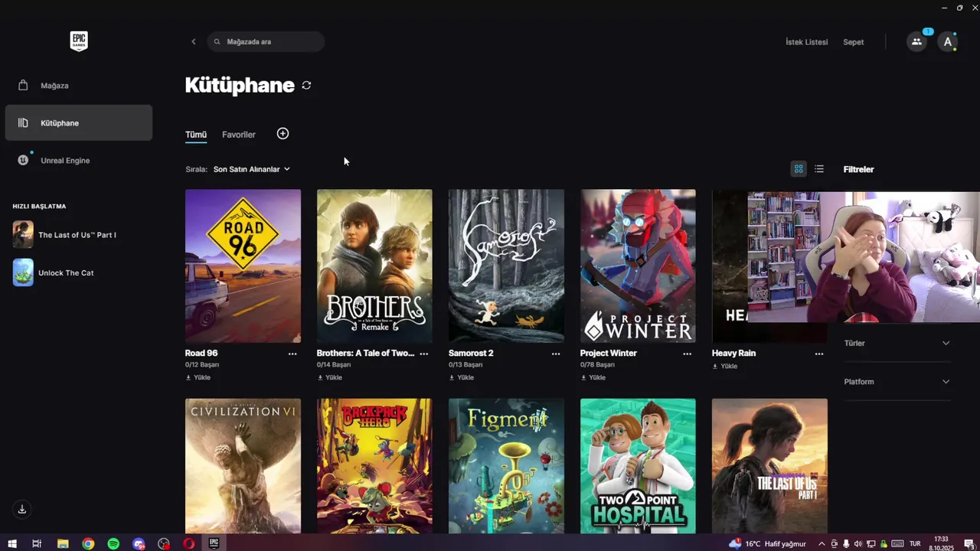This screenshot has height=551, width=980.
Task: Open volume control in system tray
Action: click(x=857, y=544)
